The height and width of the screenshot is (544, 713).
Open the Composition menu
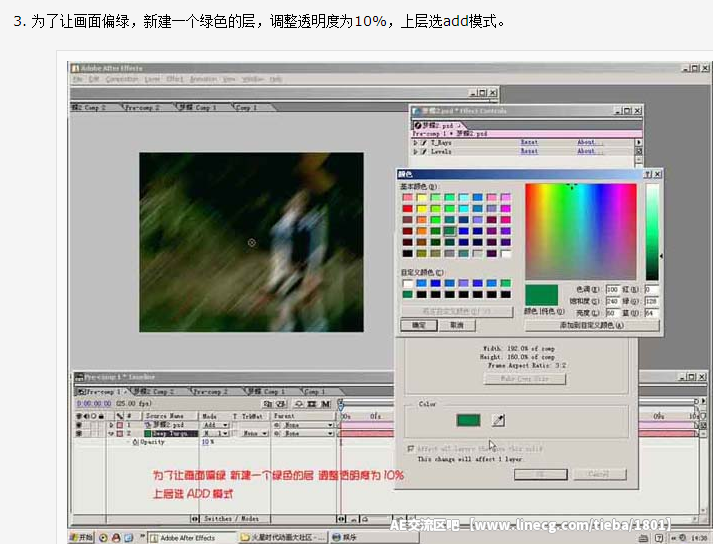pos(122,80)
